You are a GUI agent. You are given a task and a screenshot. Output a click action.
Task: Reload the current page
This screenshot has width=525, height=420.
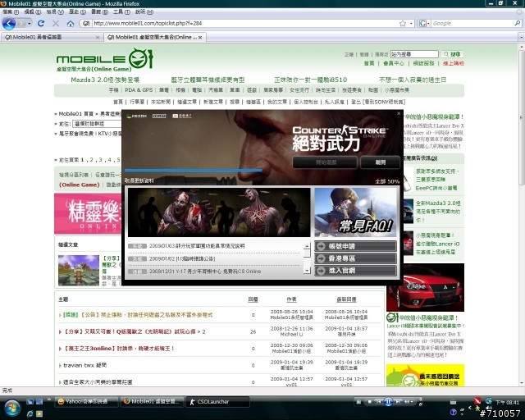(41, 24)
